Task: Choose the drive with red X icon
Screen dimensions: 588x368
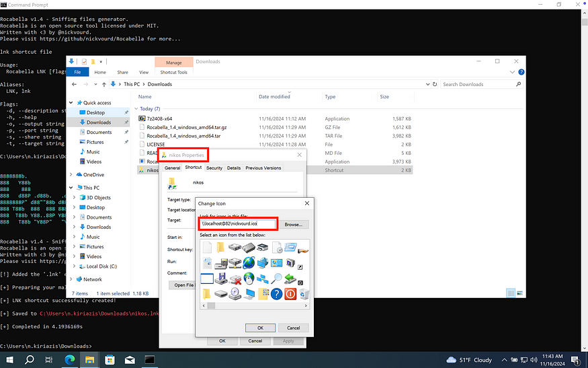Action: 235,279
